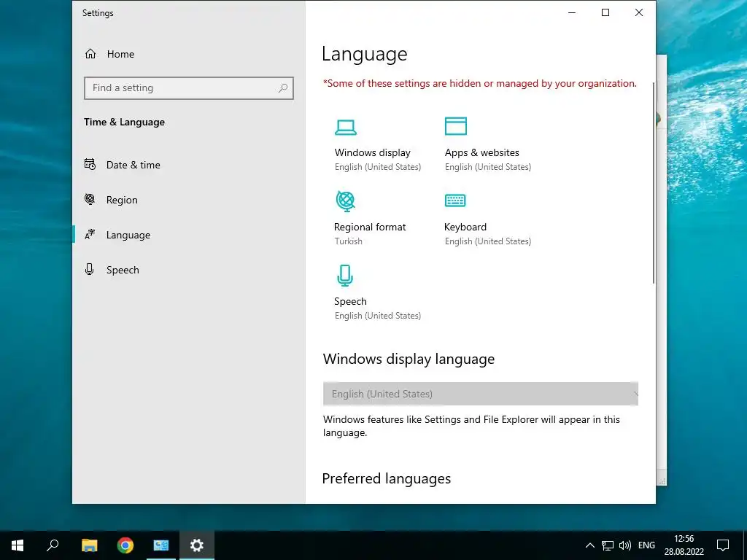Click the Preferred languages heading
The image size is (747, 560).
tap(387, 478)
